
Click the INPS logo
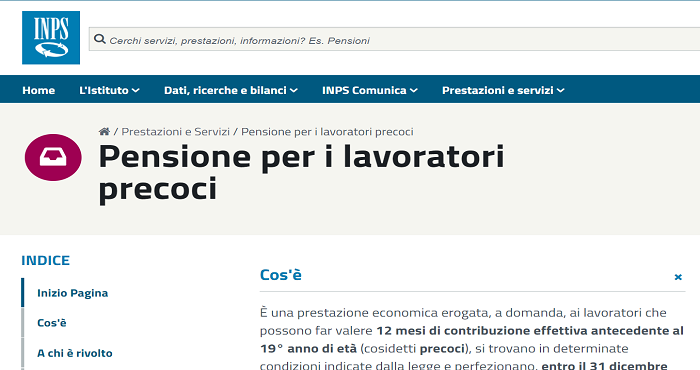(x=51, y=37)
